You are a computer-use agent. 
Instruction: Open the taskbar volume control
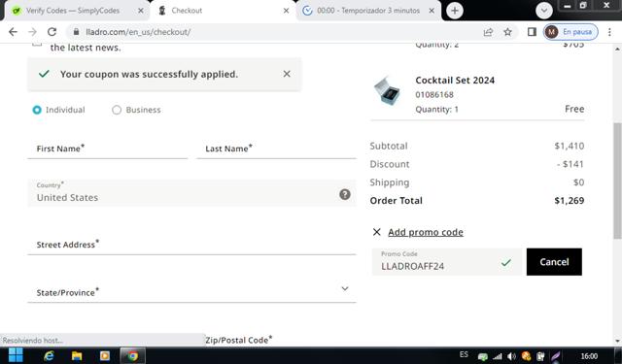(x=512, y=356)
